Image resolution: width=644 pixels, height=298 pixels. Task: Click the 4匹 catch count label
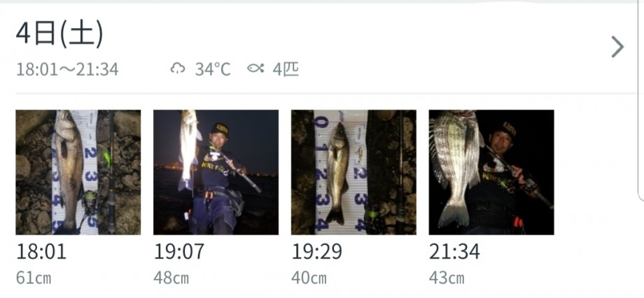286,69
